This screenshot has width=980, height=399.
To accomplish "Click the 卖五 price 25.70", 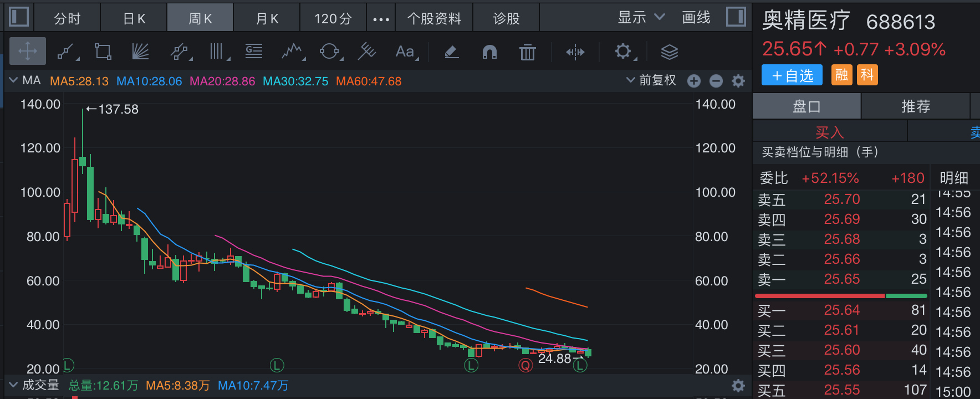I will click(x=842, y=199).
